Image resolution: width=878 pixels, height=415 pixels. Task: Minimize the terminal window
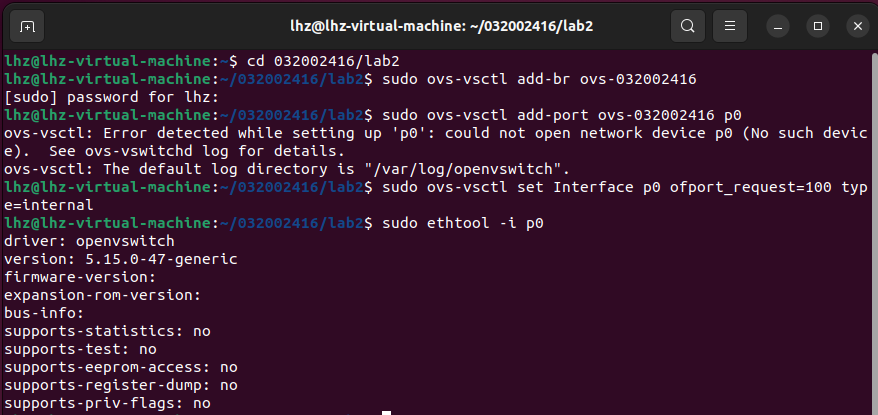coord(778,26)
